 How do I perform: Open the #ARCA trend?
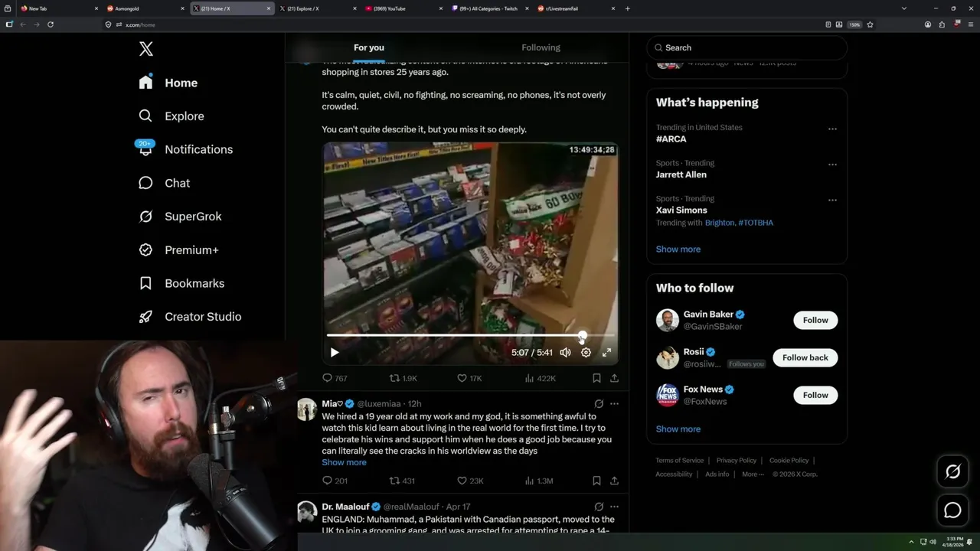671,139
